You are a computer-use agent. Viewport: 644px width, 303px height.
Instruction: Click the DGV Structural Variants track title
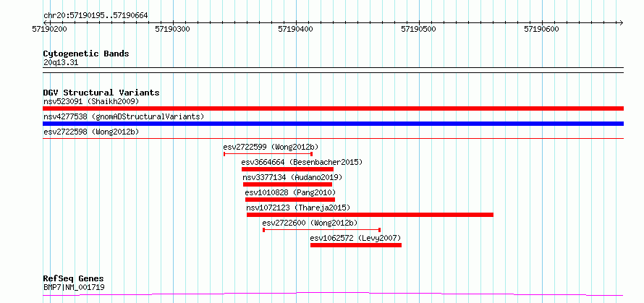pos(101,93)
